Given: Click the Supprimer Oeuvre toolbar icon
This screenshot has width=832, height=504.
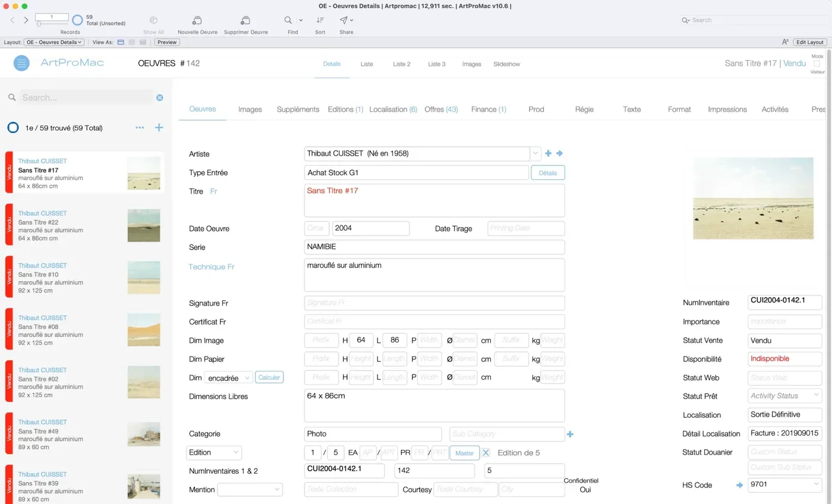Looking at the screenshot, I should click(x=245, y=20).
